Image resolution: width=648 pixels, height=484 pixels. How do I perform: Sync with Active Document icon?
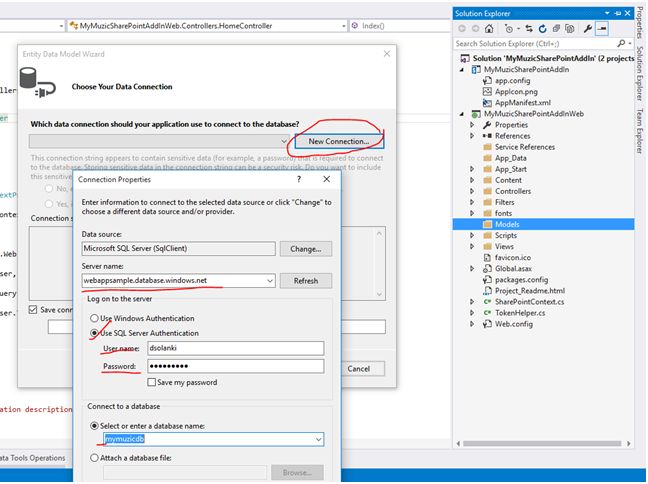click(x=529, y=29)
